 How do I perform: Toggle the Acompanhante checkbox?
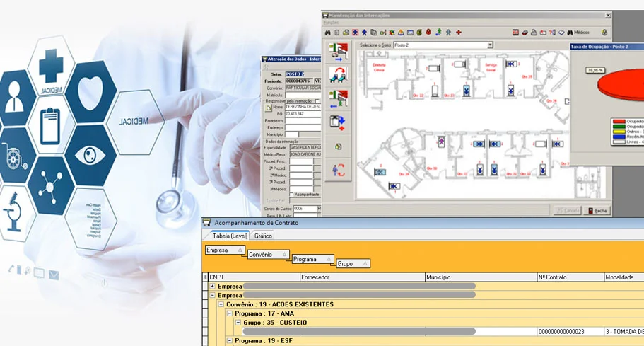coord(292,195)
